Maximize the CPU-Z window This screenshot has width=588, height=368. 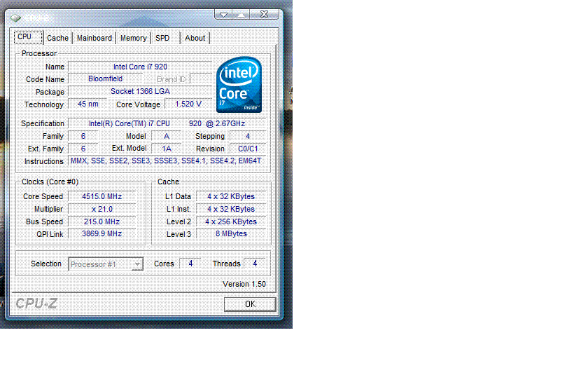coord(241,15)
